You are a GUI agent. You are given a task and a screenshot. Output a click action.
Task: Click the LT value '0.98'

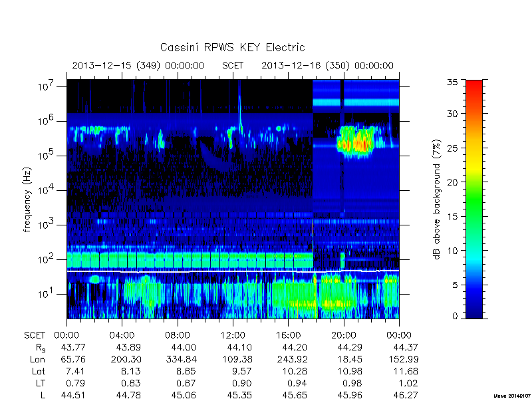pyautogui.click(x=352, y=383)
